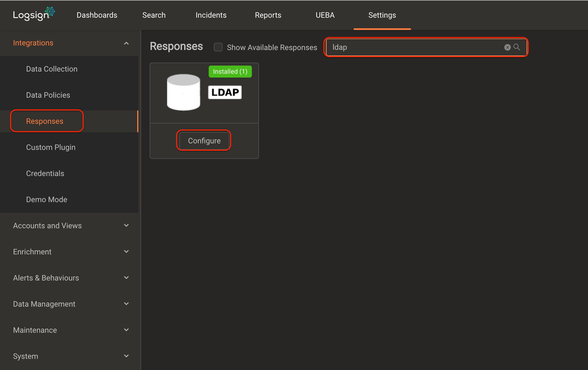Go to the Incidents tab
The height and width of the screenshot is (370, 588).
[x=211, y=15]
